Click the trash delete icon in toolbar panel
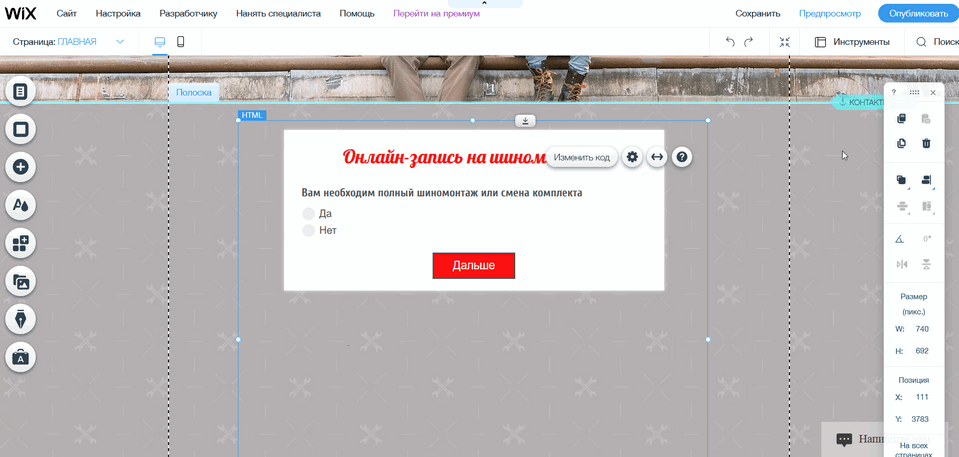The width and height of the screenshot is (959, 457). click(926, 143)
